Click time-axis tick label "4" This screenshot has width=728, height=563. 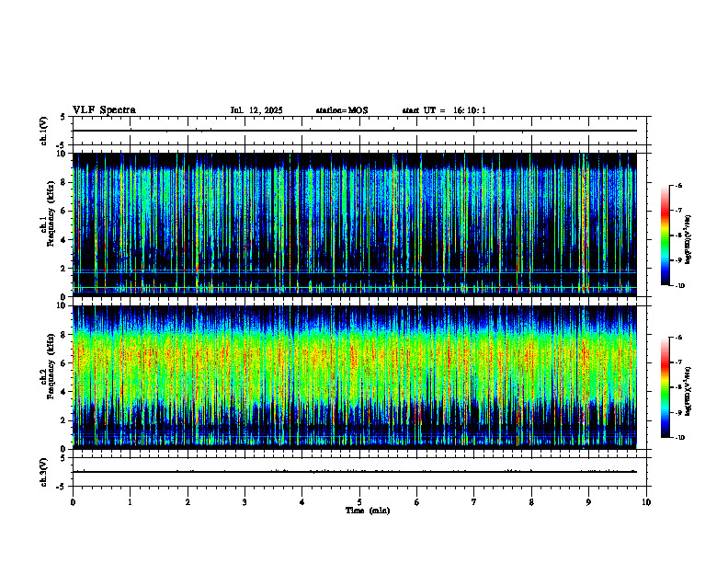pyautogui.click(x=301, y=502)
